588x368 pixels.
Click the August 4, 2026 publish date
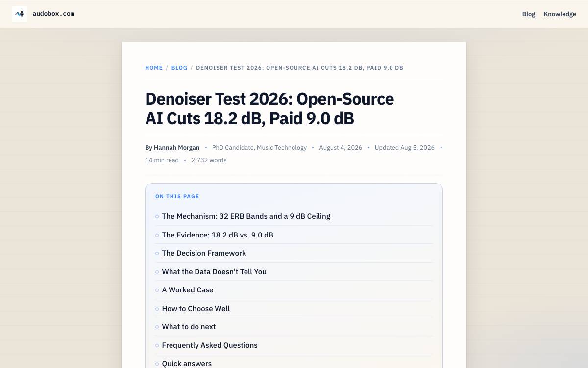coord(341,148)
